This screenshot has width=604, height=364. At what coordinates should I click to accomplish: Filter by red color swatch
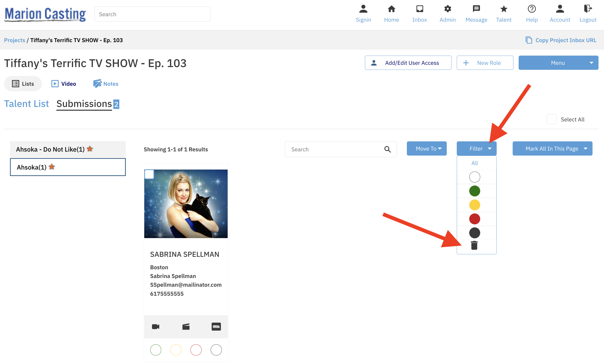474,219
